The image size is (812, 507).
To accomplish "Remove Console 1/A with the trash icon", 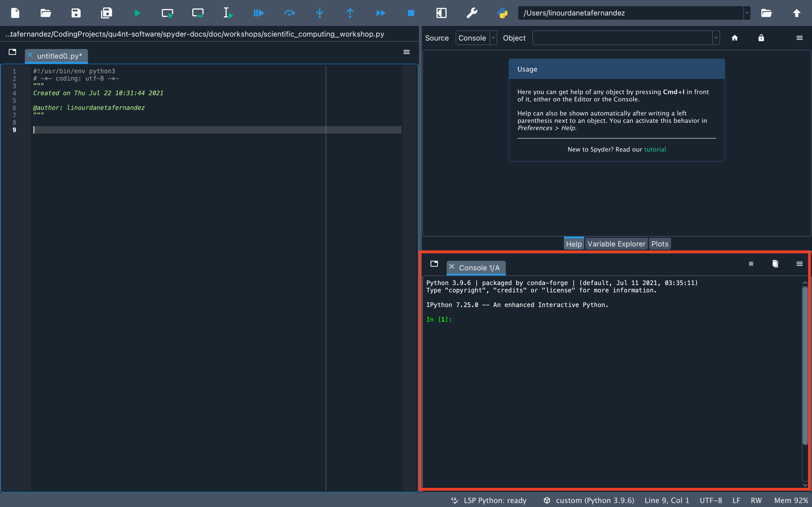I will (775, 264).
